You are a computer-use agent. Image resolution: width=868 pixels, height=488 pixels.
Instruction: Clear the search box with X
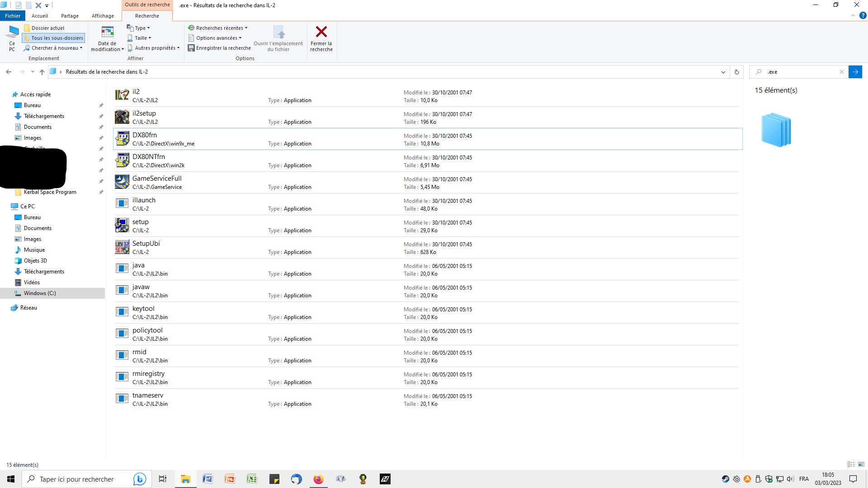coord(842,72)
